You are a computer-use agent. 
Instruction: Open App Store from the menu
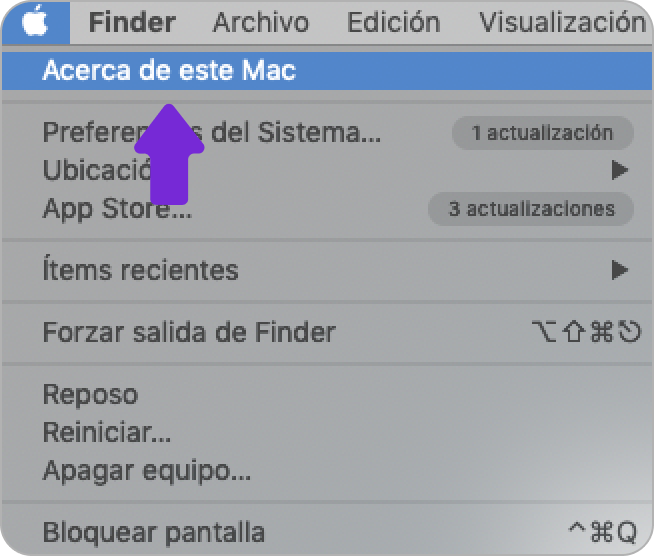click(x=117, y=209)
